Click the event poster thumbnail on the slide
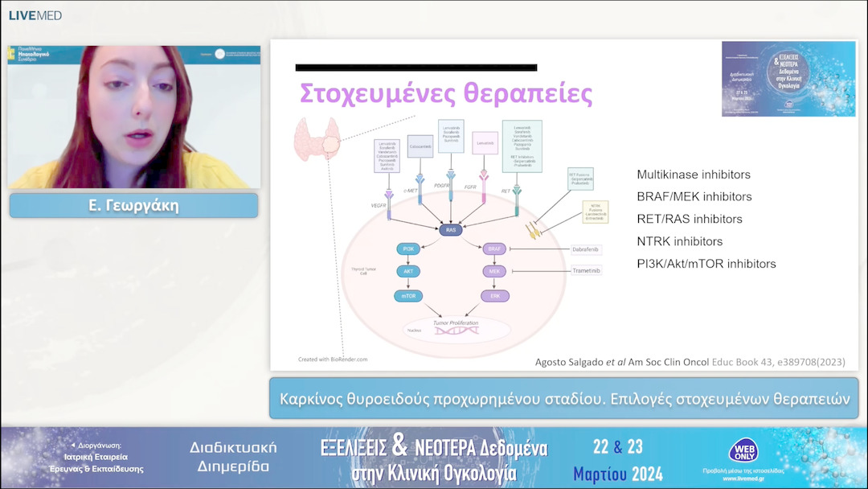This screenshot has width=868, height=489. click(788, 79)
